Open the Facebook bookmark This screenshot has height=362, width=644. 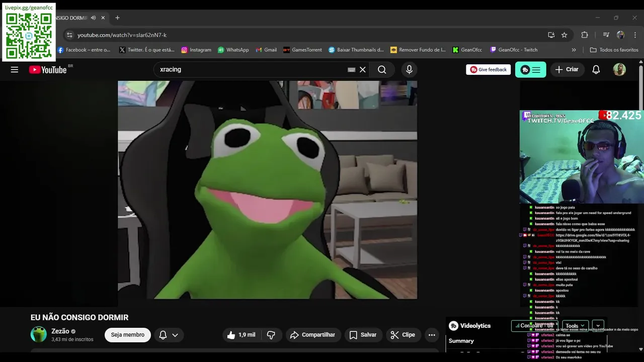click(x=84, y=50)
